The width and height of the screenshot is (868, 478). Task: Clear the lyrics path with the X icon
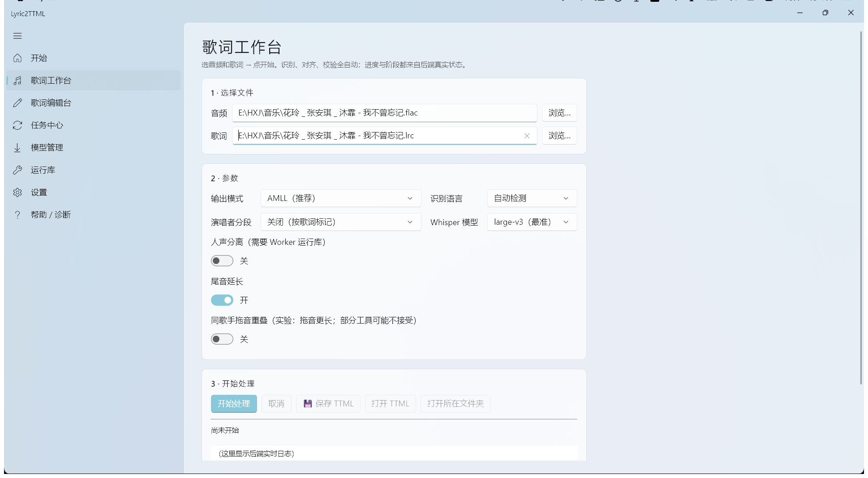coord(527,136)
